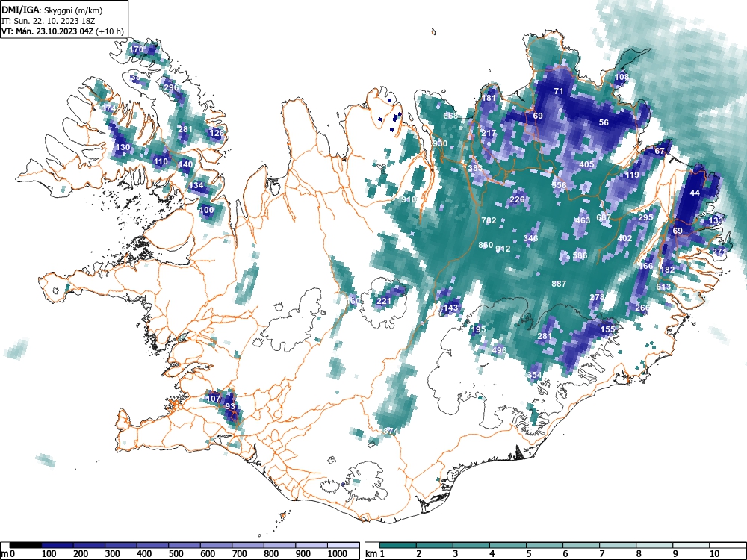Click visibility value 271 on the east coast
The height and width of the screenshot is (560, 747).
click(x=719, y=252)
